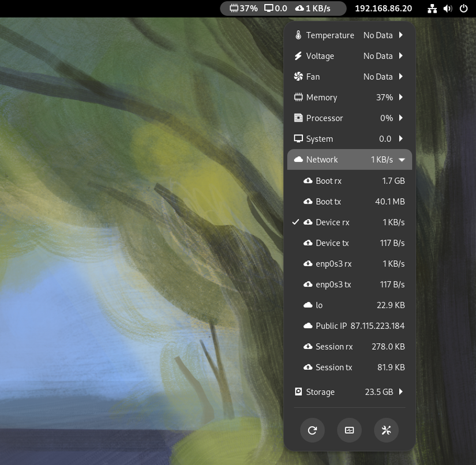
Task: Click the Memory chip icon in menu
Action: [298, 97]
